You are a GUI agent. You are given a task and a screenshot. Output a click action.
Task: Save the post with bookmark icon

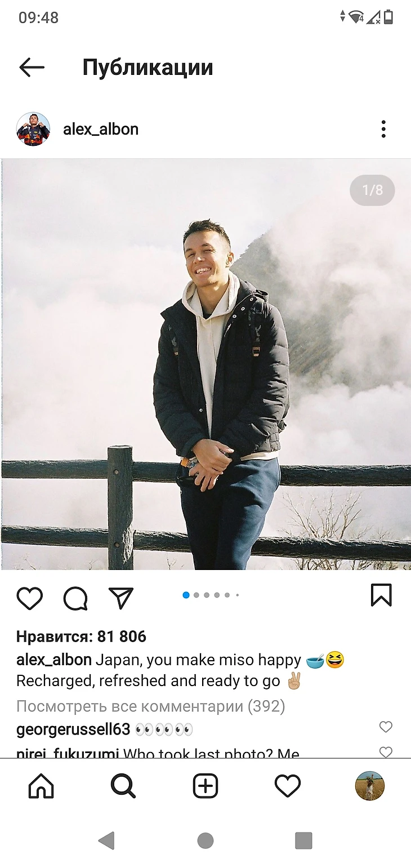381,595
